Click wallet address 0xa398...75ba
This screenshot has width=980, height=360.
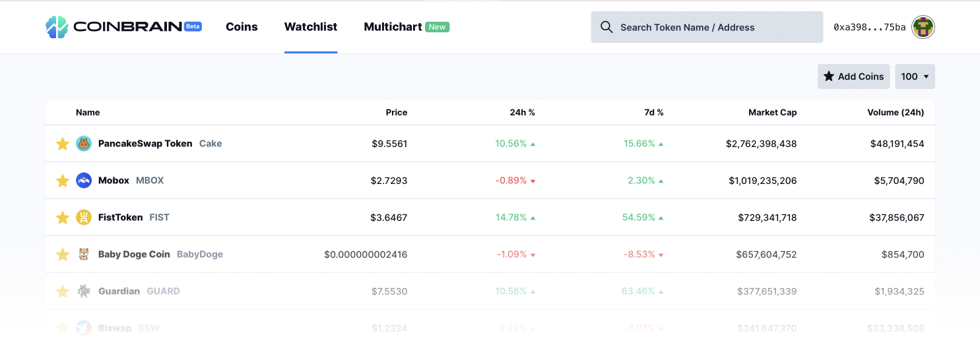point(870,27)
